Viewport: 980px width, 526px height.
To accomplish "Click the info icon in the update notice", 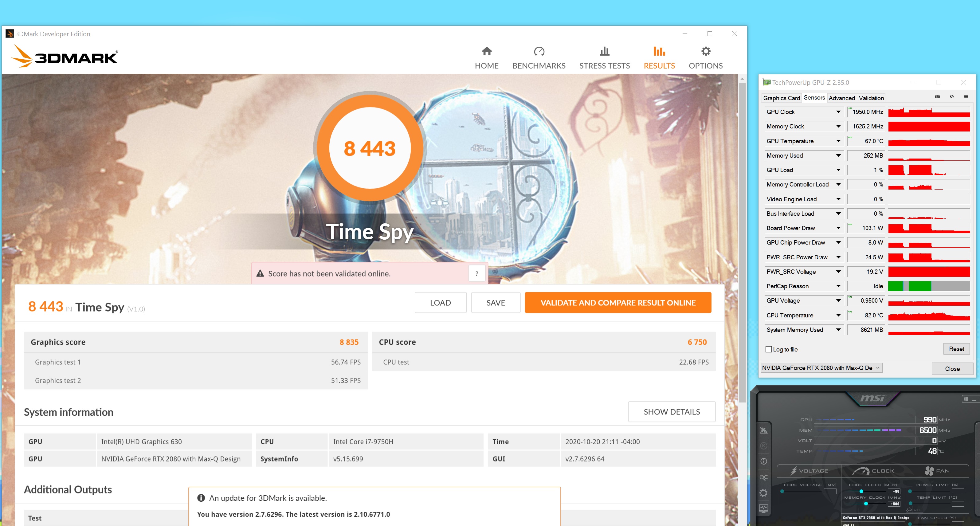I will 201,498.
